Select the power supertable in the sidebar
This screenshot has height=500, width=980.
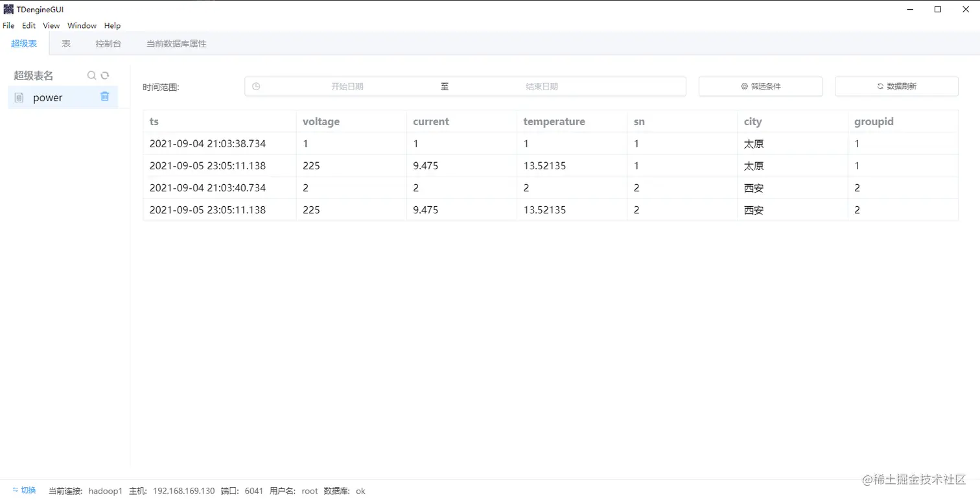click(x=47, y=97)
